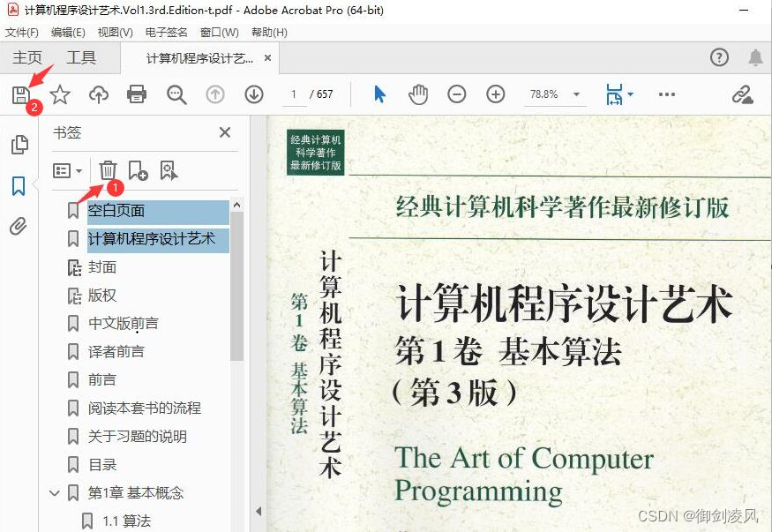Open page thumbnails side panel
Viewport: 772px width, 532px height.
[x=19, y=144]
